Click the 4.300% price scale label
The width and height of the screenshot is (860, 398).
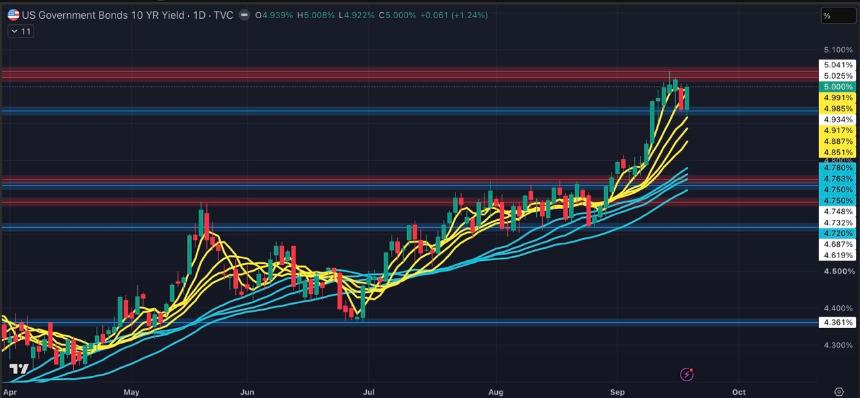point(839,345)
